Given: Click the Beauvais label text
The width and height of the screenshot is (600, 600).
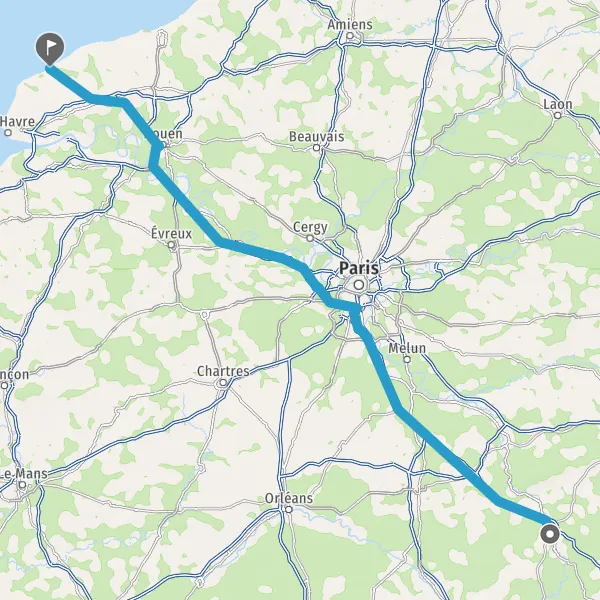Looking at the screenshot, I should [316, 136].
